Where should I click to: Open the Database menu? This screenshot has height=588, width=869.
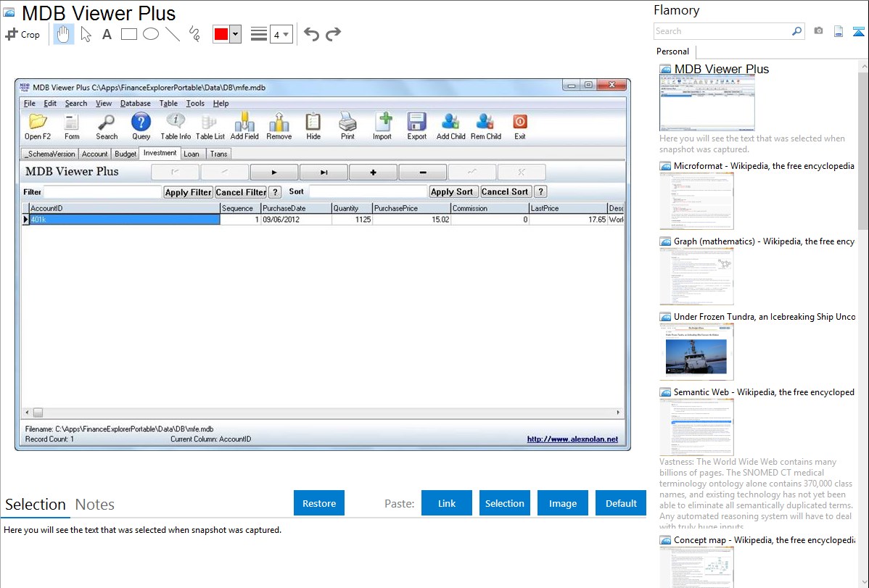[135, 104]
